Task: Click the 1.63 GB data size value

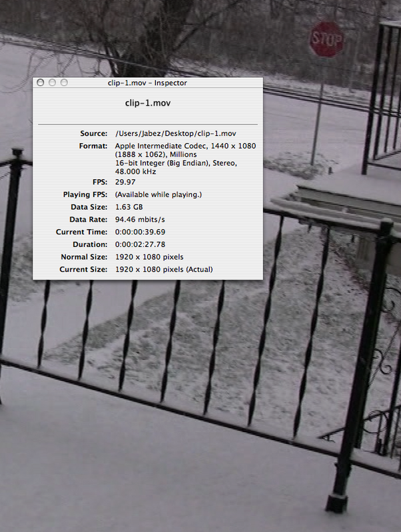Action: click(x=129, y=207)
